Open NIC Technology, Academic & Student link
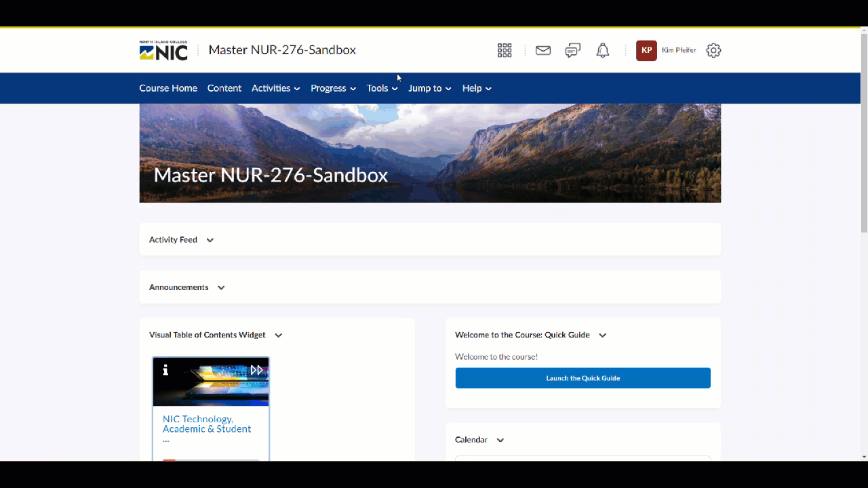Screen dimensions: 868x488 pyautogui.click(x=207, y=428)
